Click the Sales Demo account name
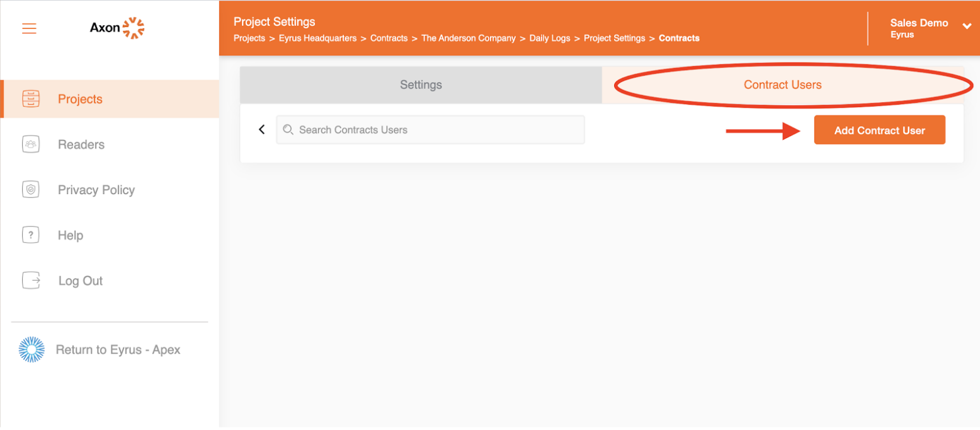Screen dimensions: 980x430 [919, 23]
